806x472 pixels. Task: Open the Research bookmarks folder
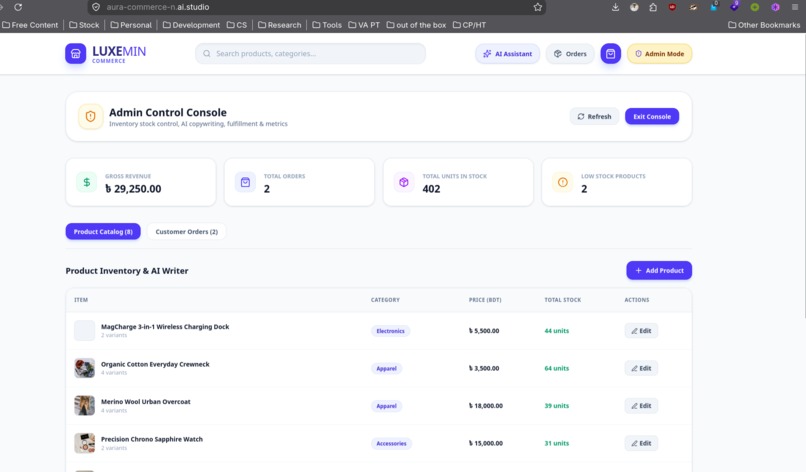[x=279, y=25]
